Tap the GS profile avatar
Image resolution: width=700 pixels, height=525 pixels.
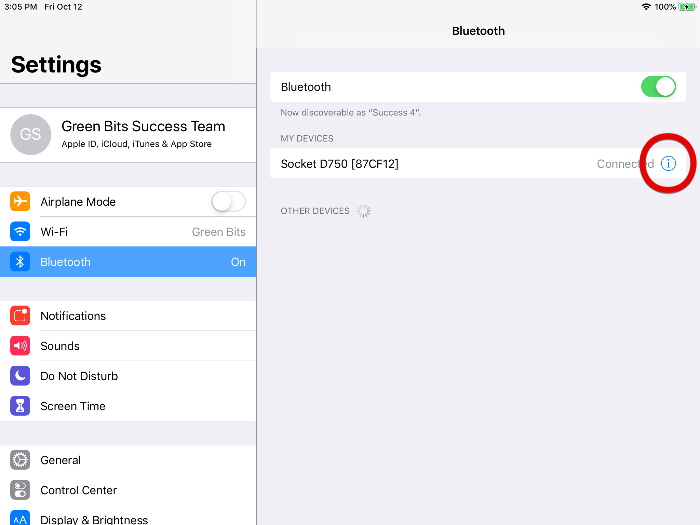tap(30, 134)
